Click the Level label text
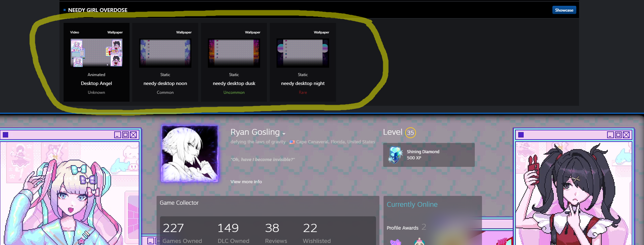 click(x=392, y=132)
